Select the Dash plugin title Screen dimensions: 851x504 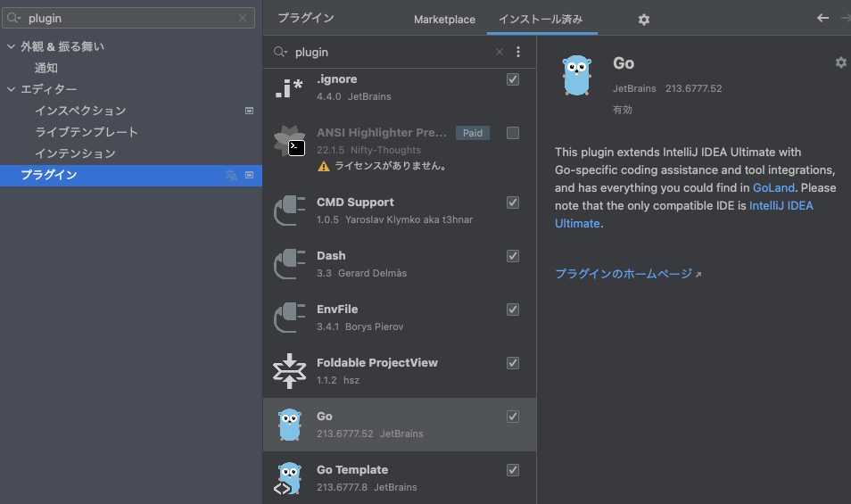click(x=331, y=256)
